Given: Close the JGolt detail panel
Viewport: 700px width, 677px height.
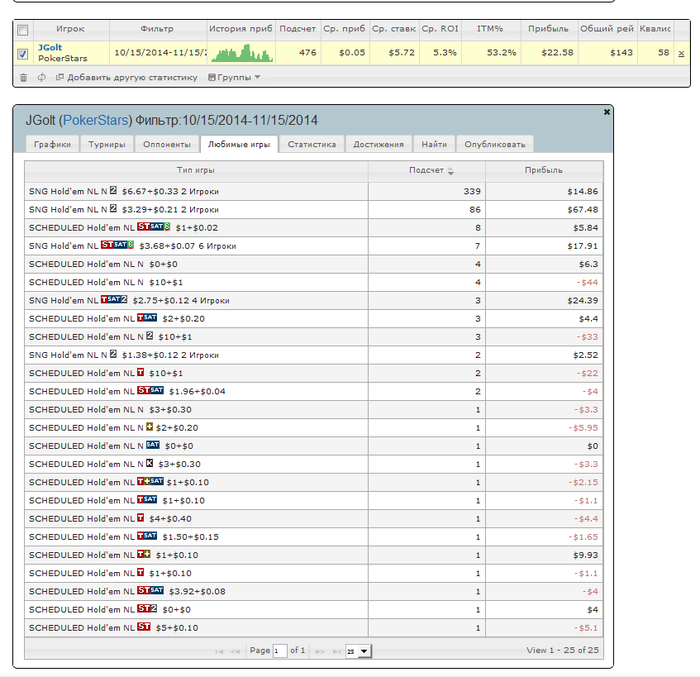Looking at the screenshot, I should pyautogui.click(x=607, y=112).
